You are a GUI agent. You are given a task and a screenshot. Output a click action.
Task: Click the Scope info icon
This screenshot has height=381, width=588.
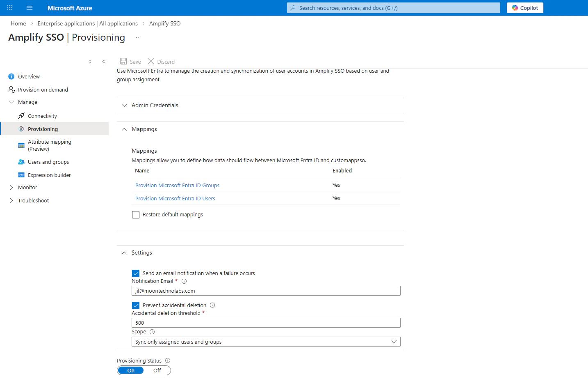click(x=152, y=332)
